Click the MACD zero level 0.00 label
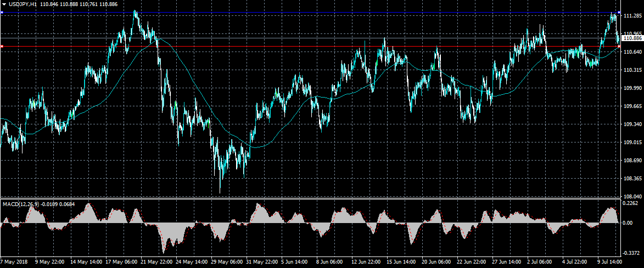 tap(628, 223)
